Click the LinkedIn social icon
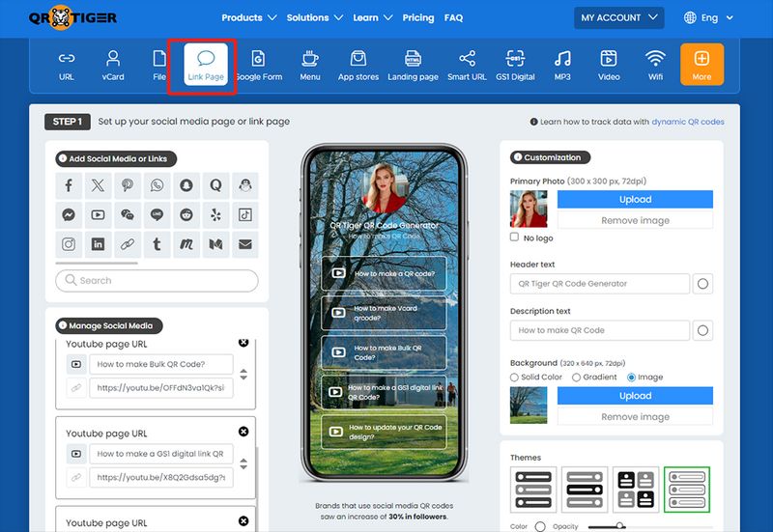Image resolution: width=773 pixels, height=532 pixels. coord(98,244)
